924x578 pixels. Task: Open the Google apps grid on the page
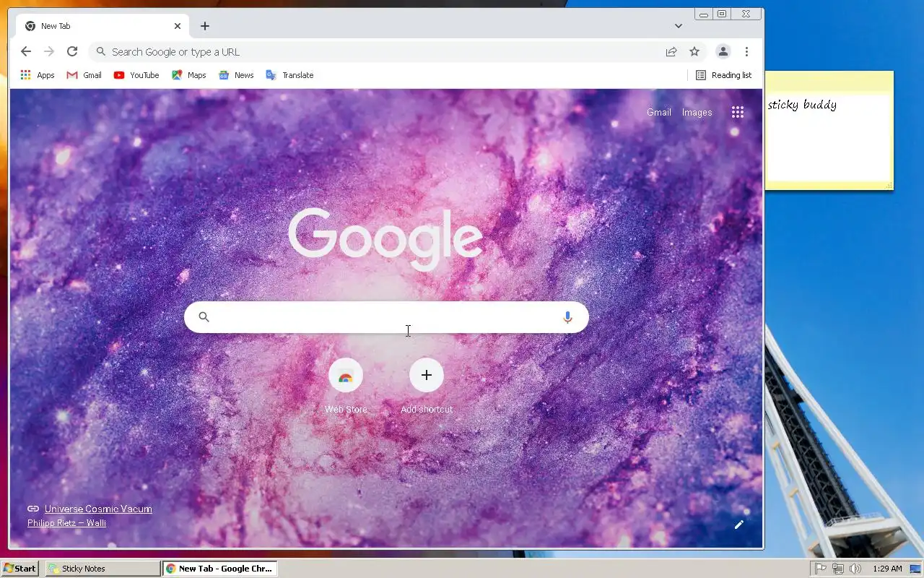click(737, 112)
